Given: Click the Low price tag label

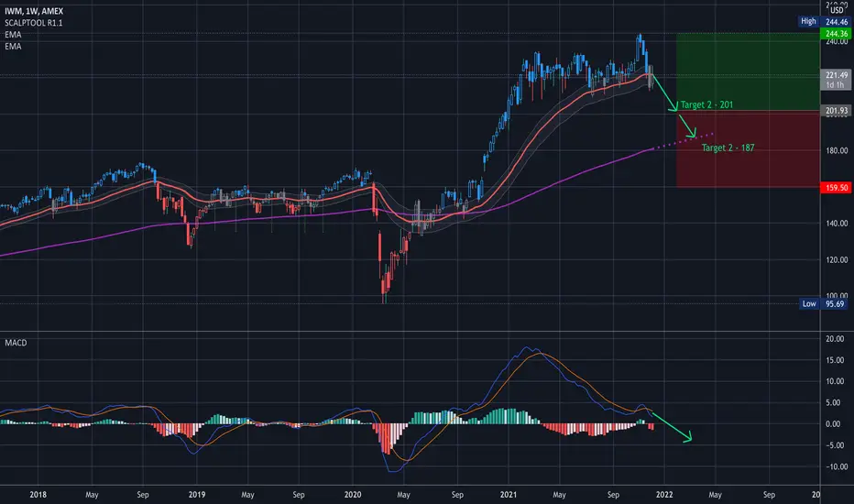Looking at the screenshot, I should (809, 303).
